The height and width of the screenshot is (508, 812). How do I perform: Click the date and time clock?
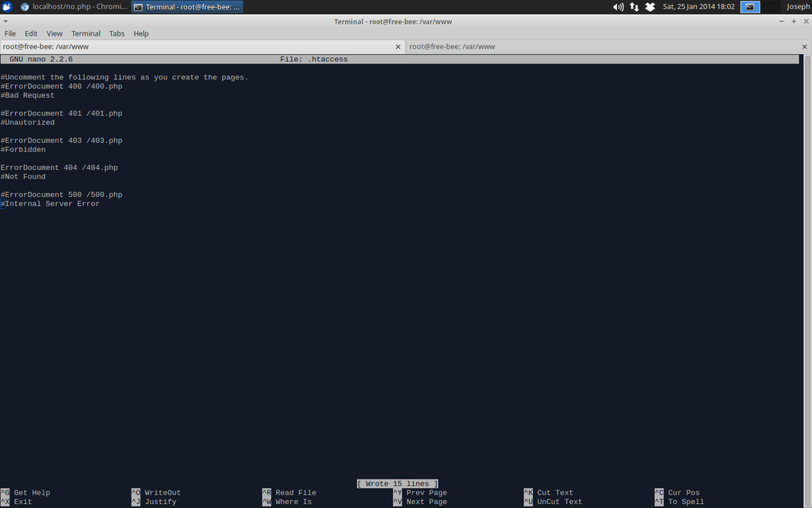699,6
